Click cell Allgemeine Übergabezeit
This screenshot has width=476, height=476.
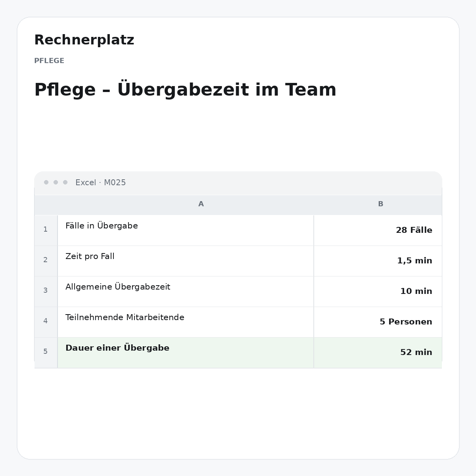pyautogui.click(x=186, y=292)
